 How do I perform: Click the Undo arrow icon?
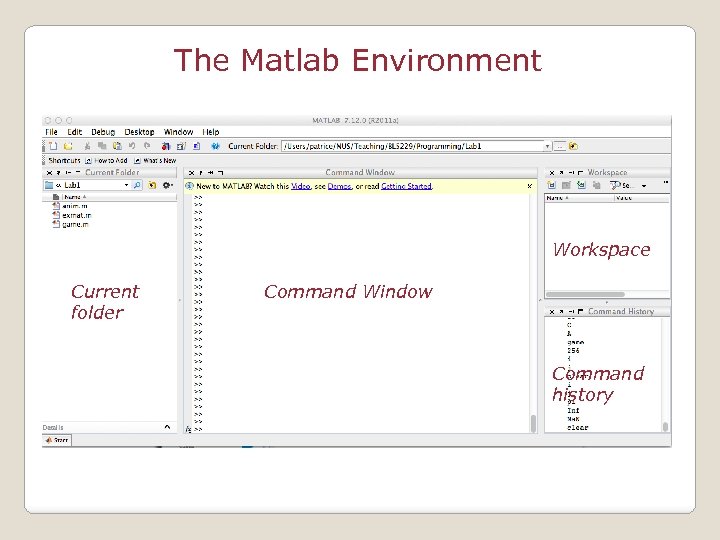click(132, 146)
